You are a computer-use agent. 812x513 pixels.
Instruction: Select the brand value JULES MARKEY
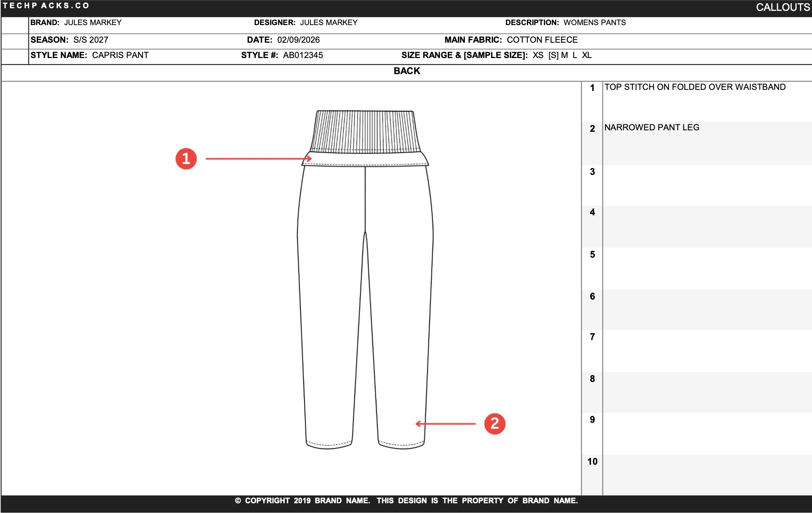point(93,22)
